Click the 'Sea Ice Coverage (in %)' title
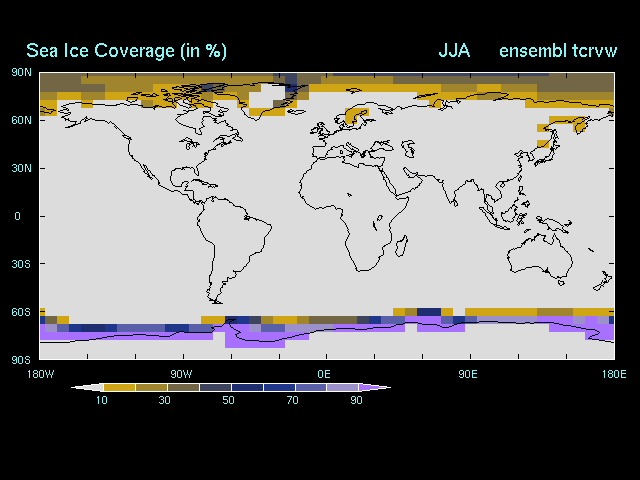Viewport: 640px width, 480px height. pos(126,51)
